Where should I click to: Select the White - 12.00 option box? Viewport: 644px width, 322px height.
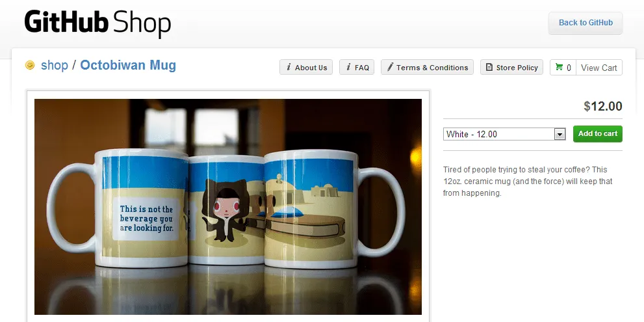coord(504,134)
